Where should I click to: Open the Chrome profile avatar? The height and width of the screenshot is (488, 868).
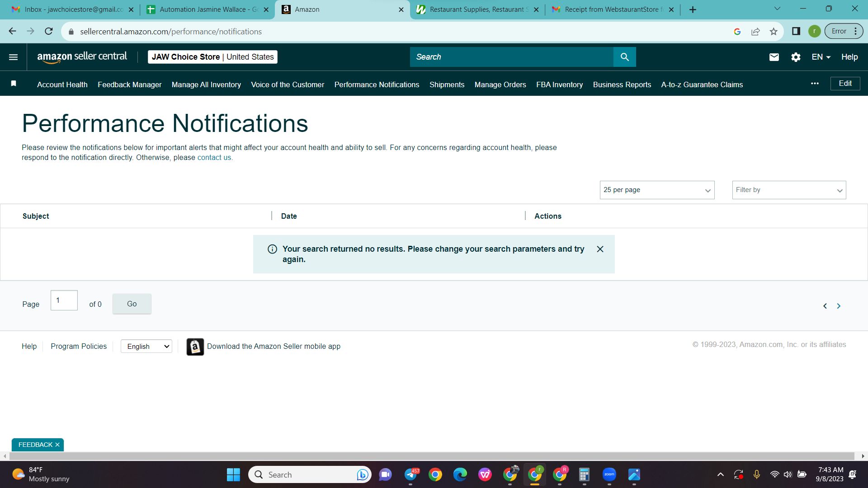tap(815, 31)
